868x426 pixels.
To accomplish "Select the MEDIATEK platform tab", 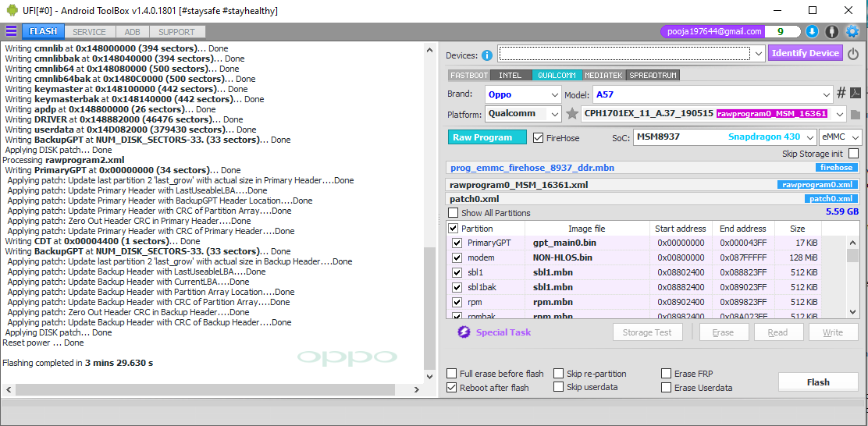I will pos(604,75).
